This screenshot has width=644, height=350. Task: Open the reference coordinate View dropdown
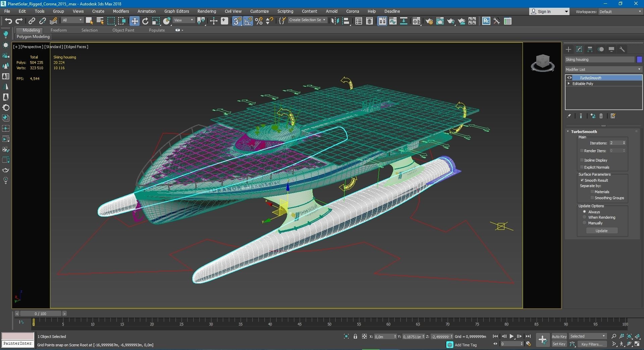point(184,20)
